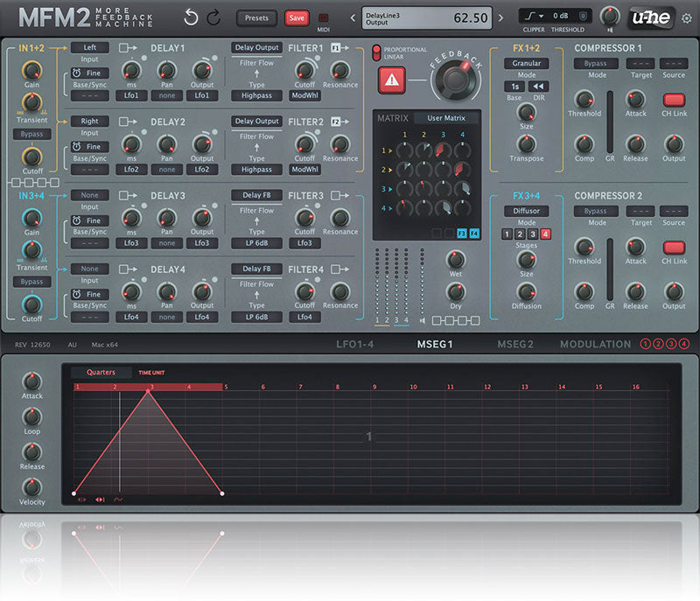This screenshot has height=601, width=700.
Task: Open settings with the gear icon
Action: (686, 18)
